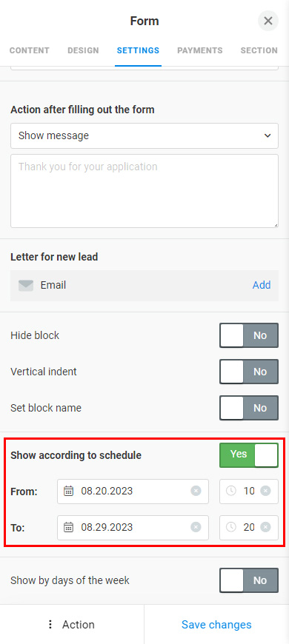Open the Show message dropdown
This screenshot has height=644, width=289.
pos(144,135)
